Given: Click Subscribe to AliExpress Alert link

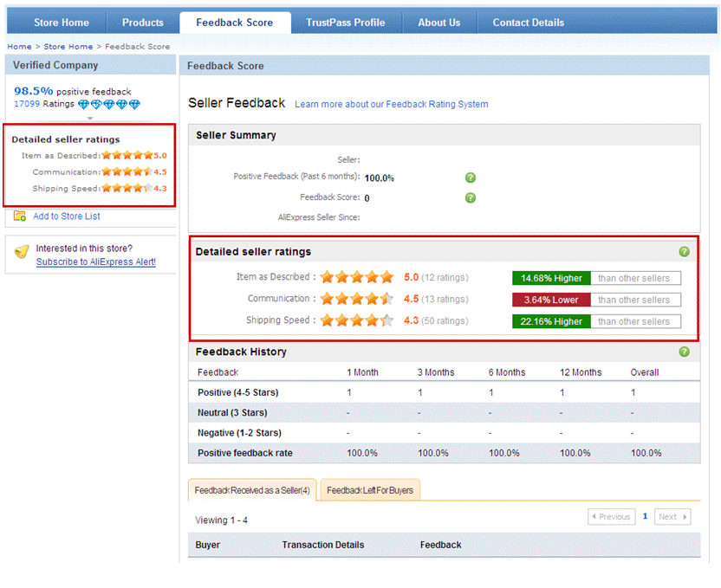Looking at the screenshot, I should (x=96, y=262).
